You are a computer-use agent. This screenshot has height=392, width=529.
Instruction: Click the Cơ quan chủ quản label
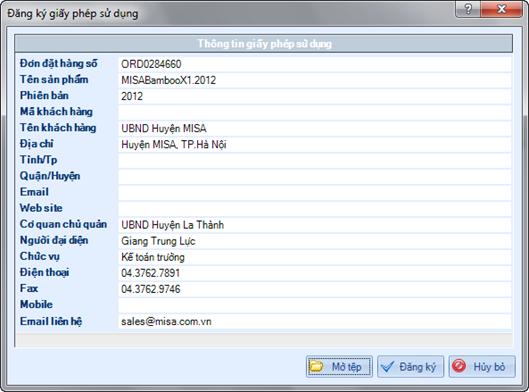click(63, 224)
